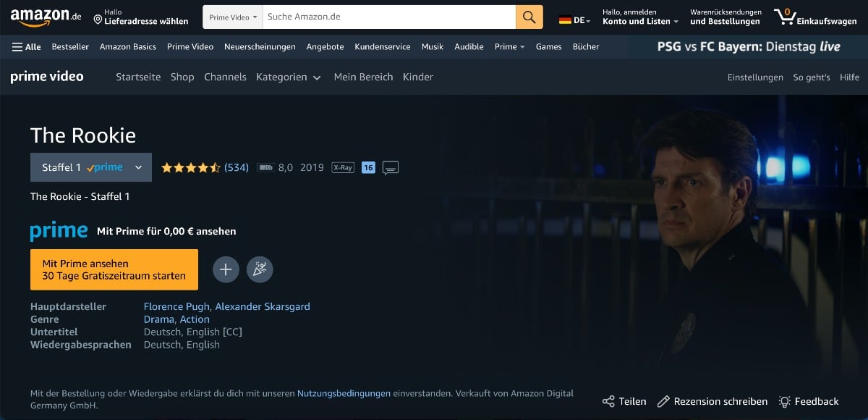
Task: Open the Prime Video search category dropdown
Action: tap(233, 17)
